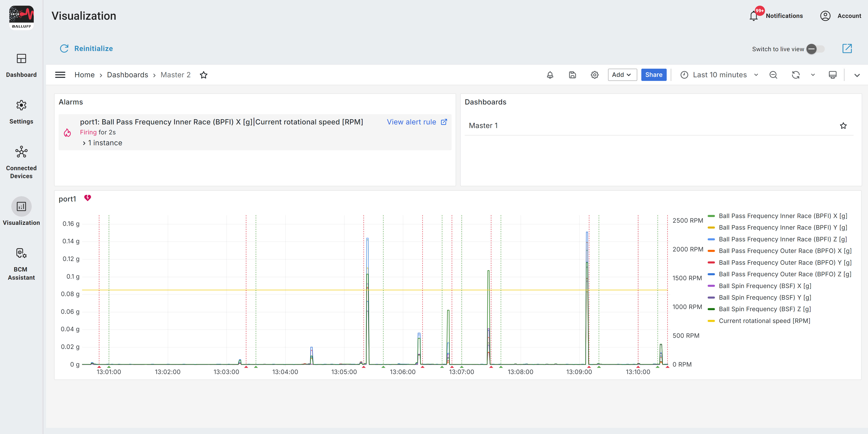
Task: Open dashboard settings gear icon
Action: pyautogui.click(x=594, y=75)
